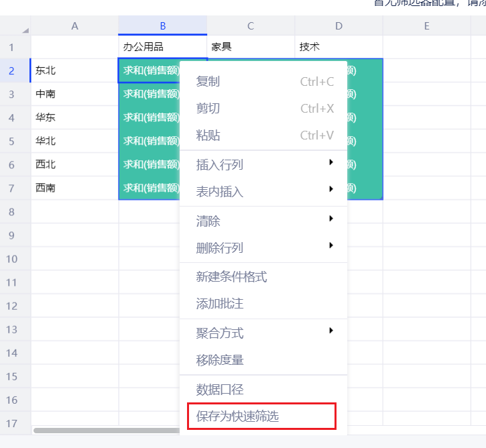Choose 新建条件格式 menu option
The width and height of the screenshot is (486, 448).
(x=231, y=277)
